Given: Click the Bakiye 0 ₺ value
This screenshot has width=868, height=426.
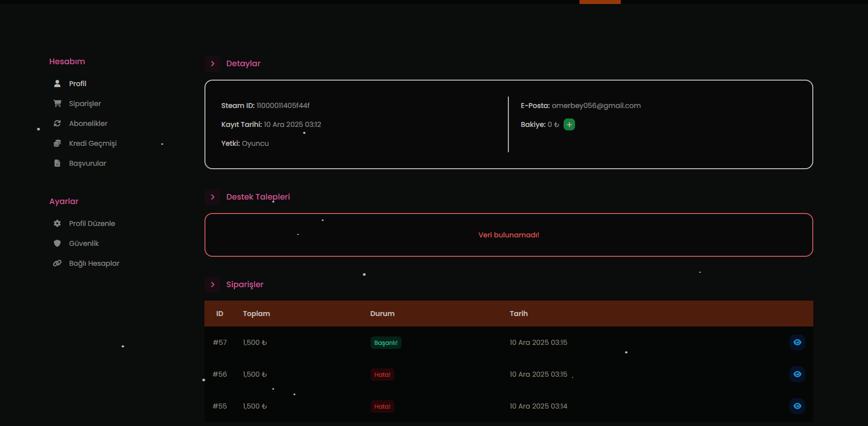Looking at the screenshot, I should click(553, 124).
